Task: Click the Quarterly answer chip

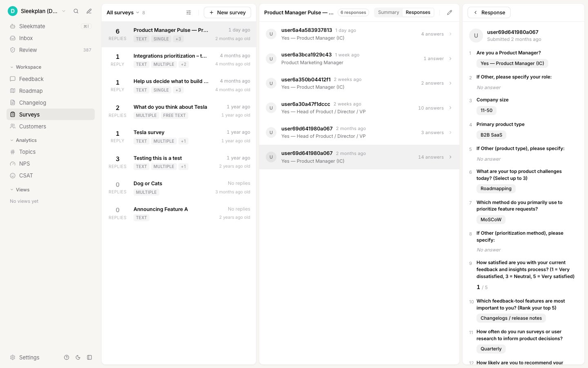Action: 491,349
